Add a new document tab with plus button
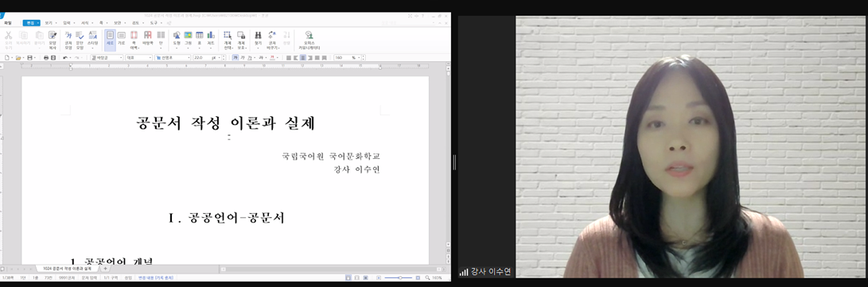 [x=105, y=268]
